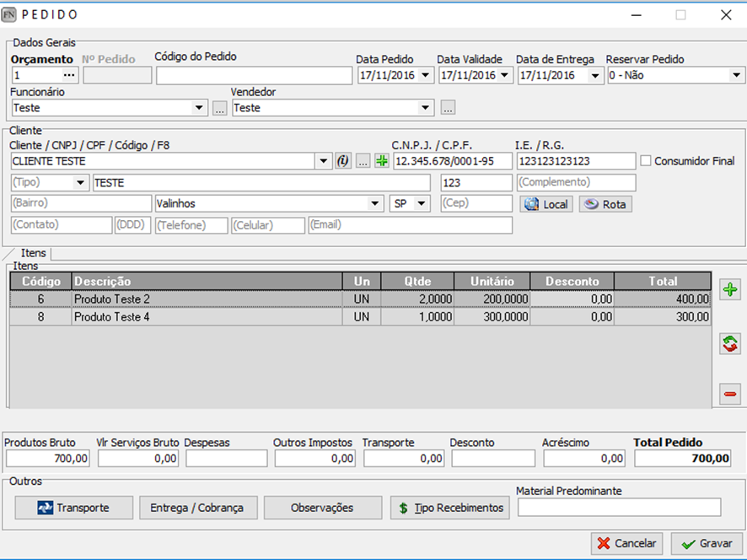Open client search ellipsis button

click(363, 161)
